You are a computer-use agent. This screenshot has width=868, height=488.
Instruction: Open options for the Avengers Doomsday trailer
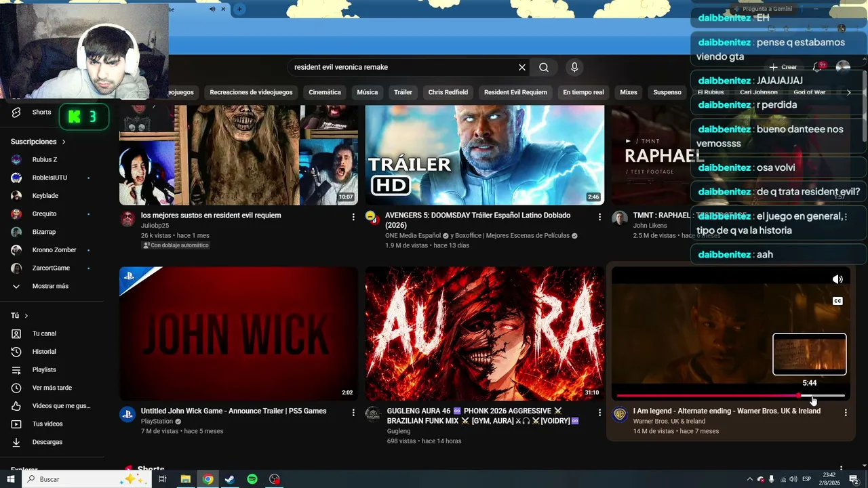click(599, 217)
